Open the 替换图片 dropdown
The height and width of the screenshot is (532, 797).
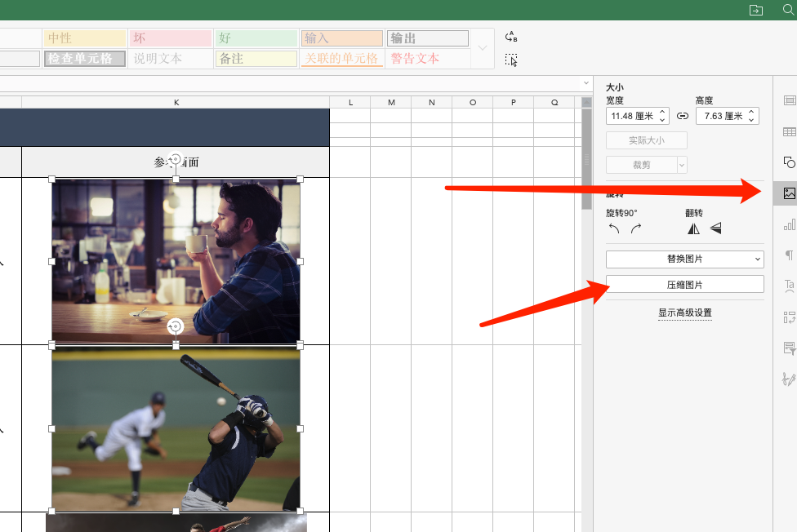point(684,259)
